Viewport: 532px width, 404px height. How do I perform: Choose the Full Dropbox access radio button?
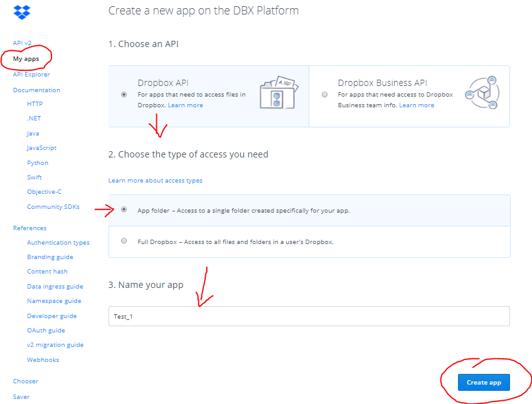(x=124, y=241)
